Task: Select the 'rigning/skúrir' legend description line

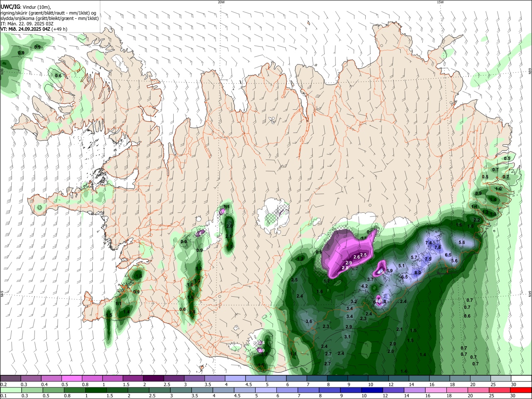Action: pyautogui.click(x=48, y=12)
